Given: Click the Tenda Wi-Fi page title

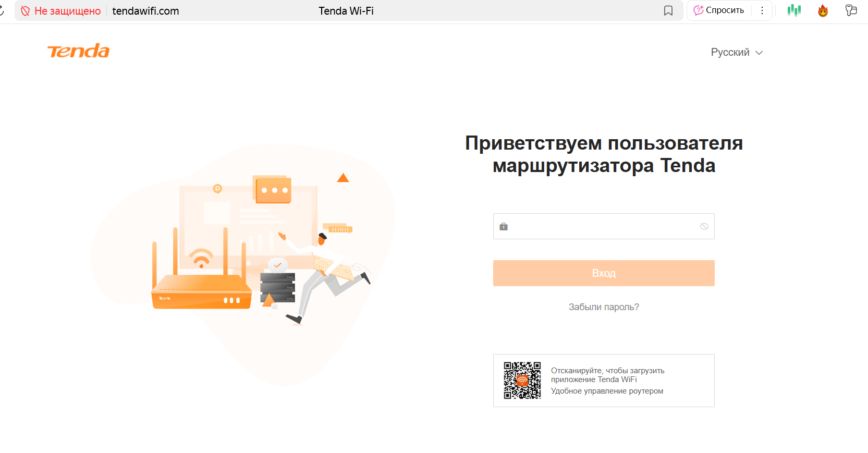Looking at the screenshot, I should 346,11.
